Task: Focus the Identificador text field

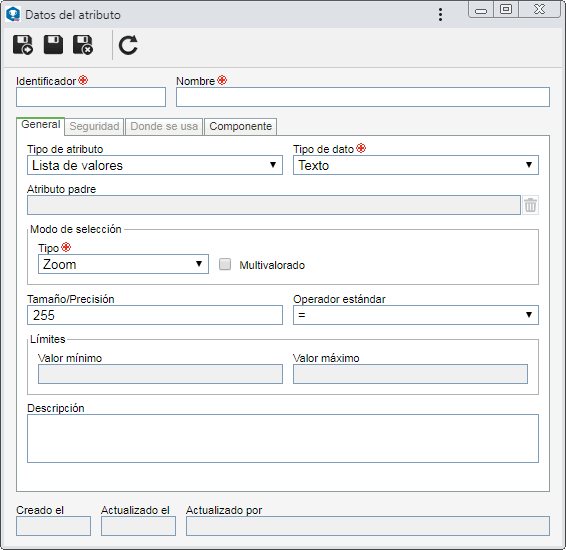Action: tap(91, 97)
